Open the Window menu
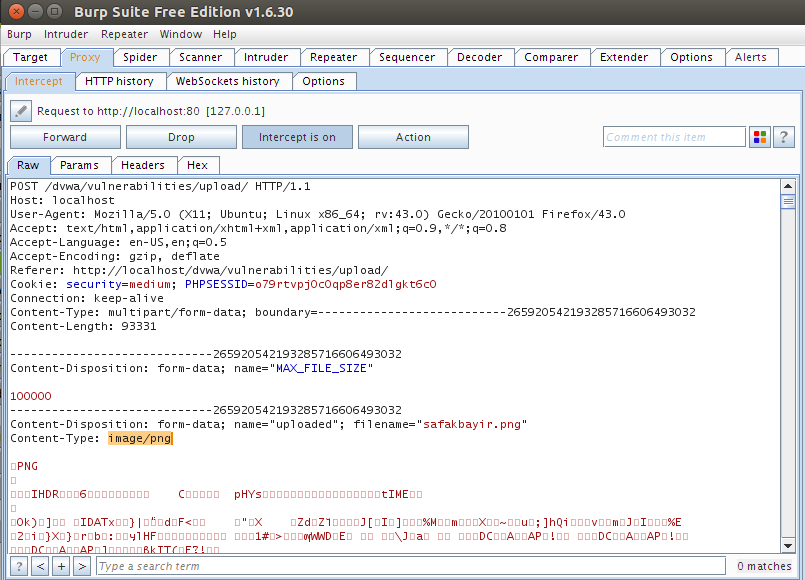 coord(181,34)
